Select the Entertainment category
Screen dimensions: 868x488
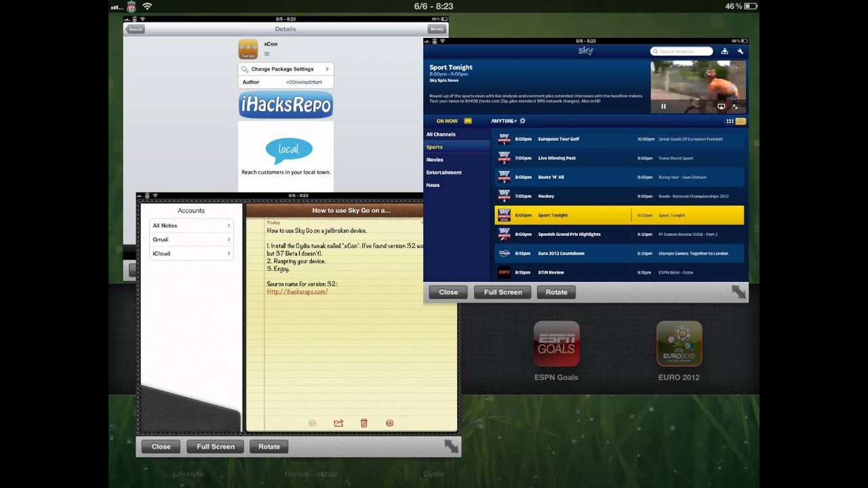tap(456, 172)
